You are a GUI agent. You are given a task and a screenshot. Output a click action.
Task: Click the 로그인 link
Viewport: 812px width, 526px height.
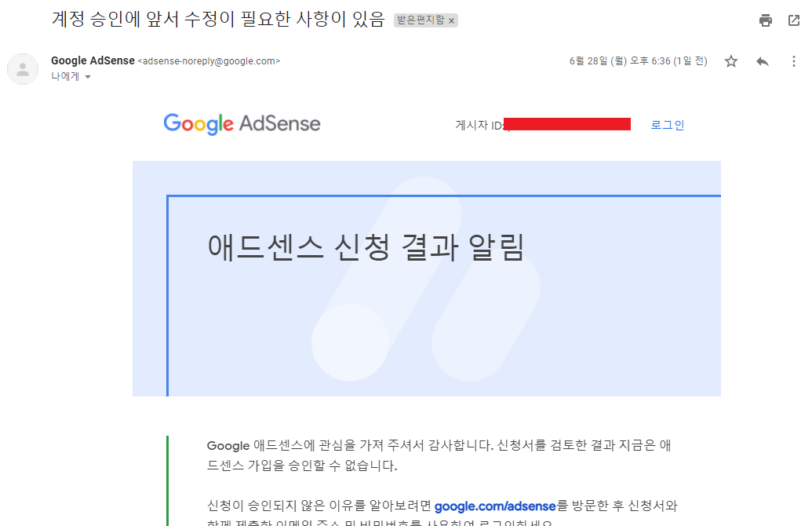click(x=668, y=125)
